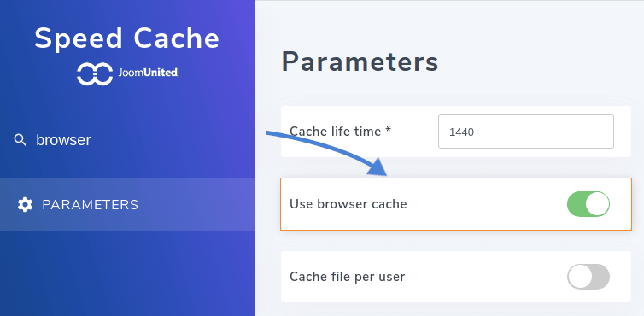Click the white knob of green toggle
The height and width of the screenshot is (316, 644).
click(597, 204)
